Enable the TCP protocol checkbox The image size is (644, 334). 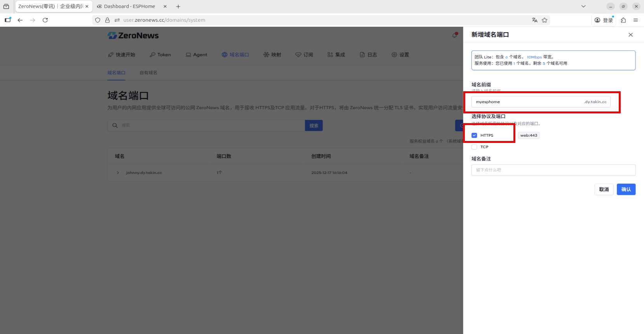coord(474,147)
